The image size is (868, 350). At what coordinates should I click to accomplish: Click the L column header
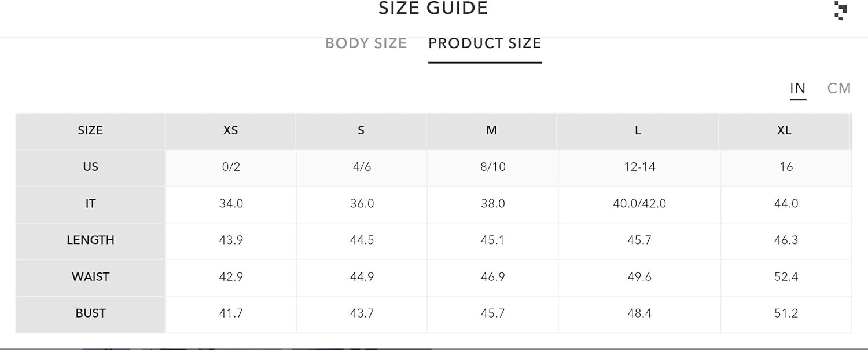638,131
